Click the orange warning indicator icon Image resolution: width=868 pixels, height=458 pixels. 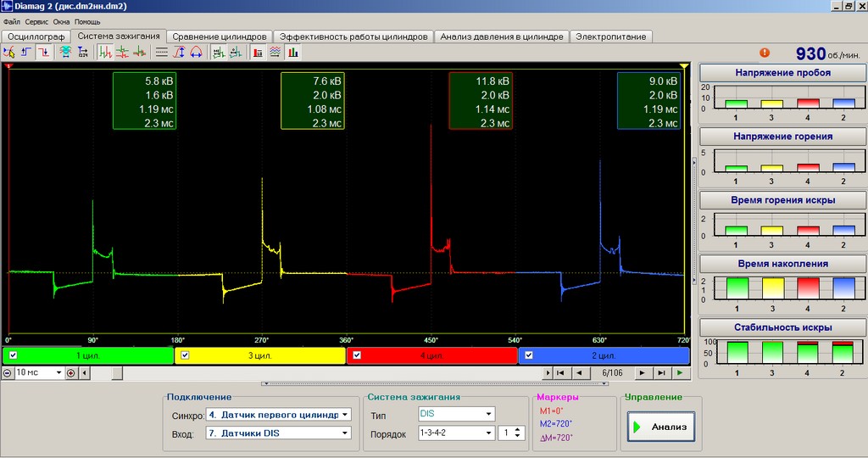[765, 53]
